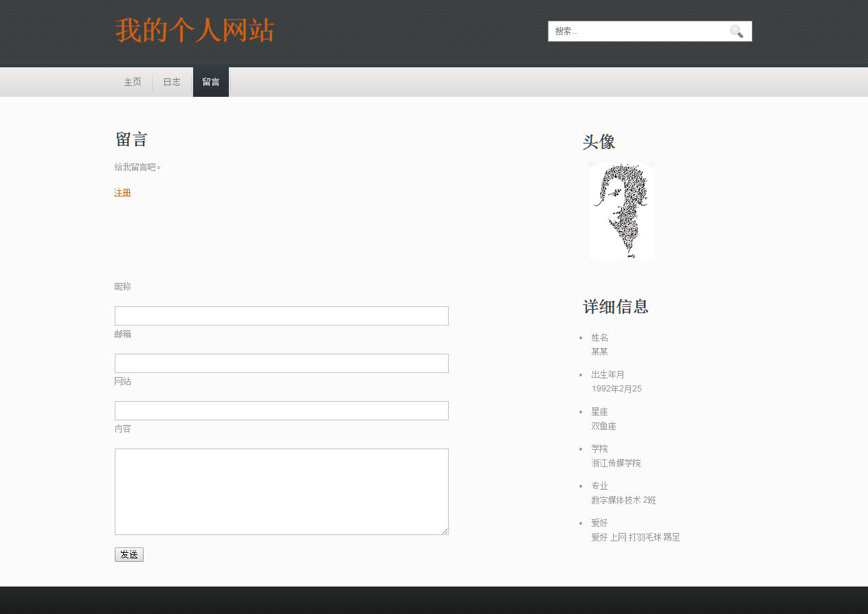Click the 我的个人网站 site title
Screen dimensions: 868x614
coord(194,31)
